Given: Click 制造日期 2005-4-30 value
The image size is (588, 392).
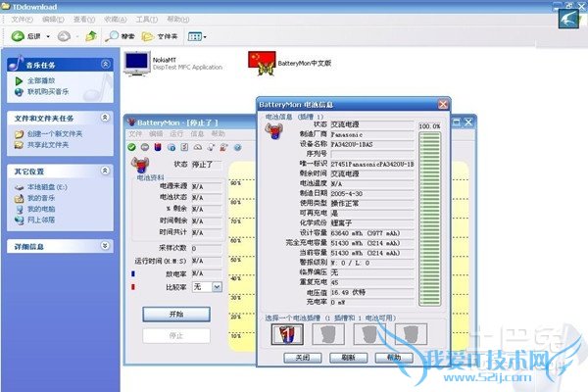Looking at the screenshot, I should pos(372,194).
